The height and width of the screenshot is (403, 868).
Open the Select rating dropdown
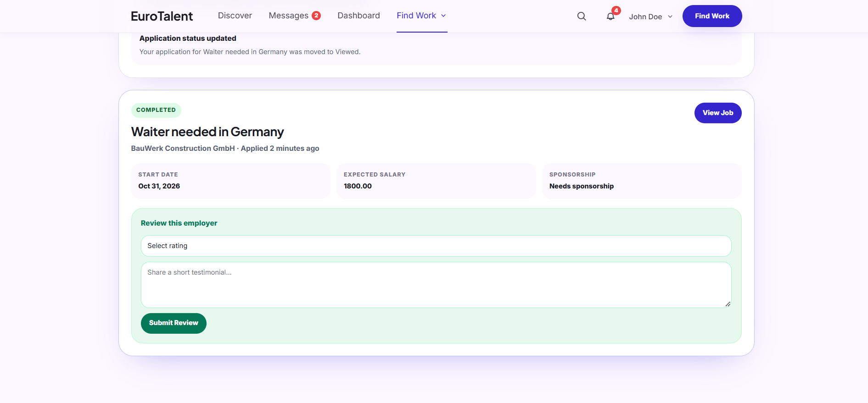click(x=436, y=246)
